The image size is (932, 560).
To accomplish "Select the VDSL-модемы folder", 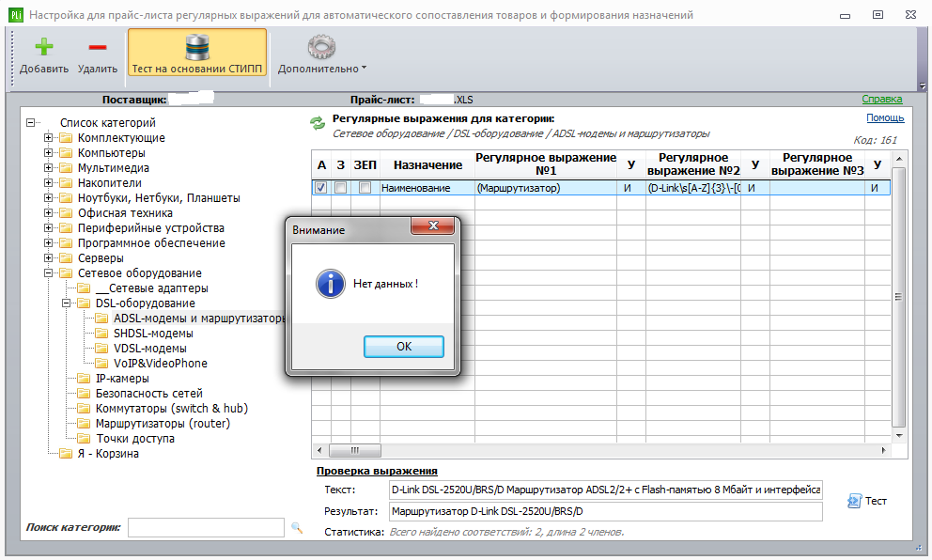I will [149, 349].
